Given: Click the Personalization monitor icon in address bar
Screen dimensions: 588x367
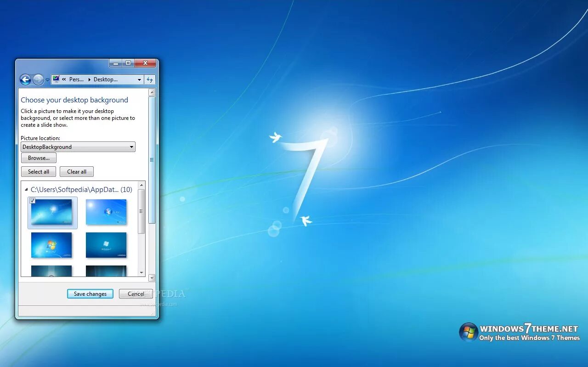Looking at the screenshot, I should [x=56, y=79].
